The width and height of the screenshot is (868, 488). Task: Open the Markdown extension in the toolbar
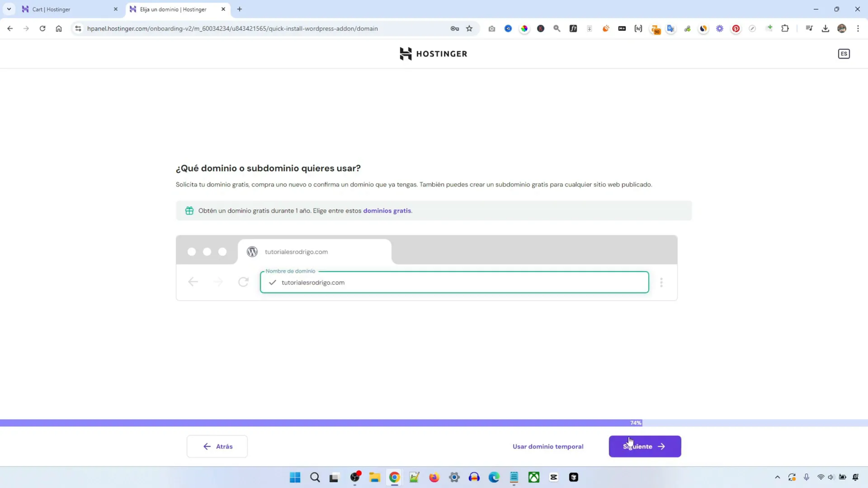[x=622, y=29]
